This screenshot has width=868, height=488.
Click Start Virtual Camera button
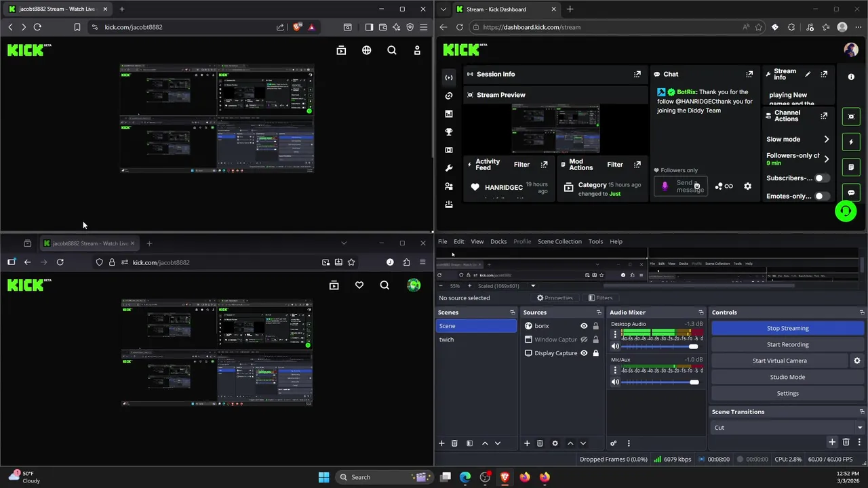pyautogui.click(x=780, y=361)
